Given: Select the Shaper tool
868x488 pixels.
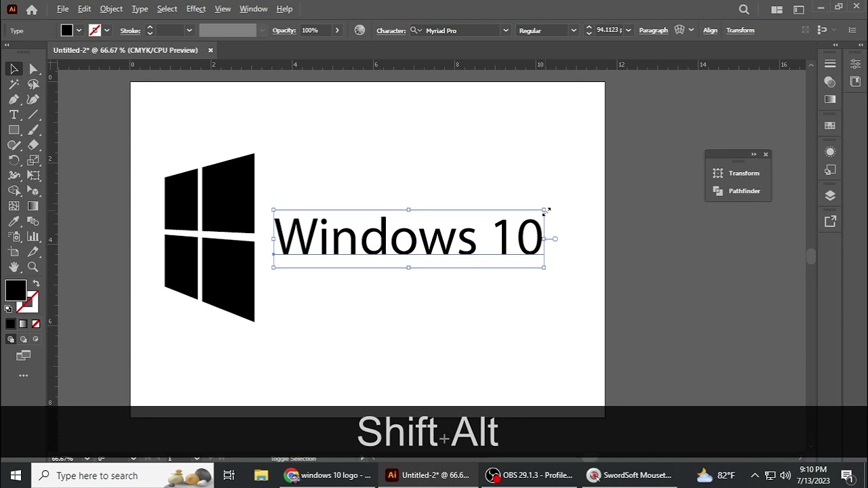Looking at the screenshot, I should (14, 145).
